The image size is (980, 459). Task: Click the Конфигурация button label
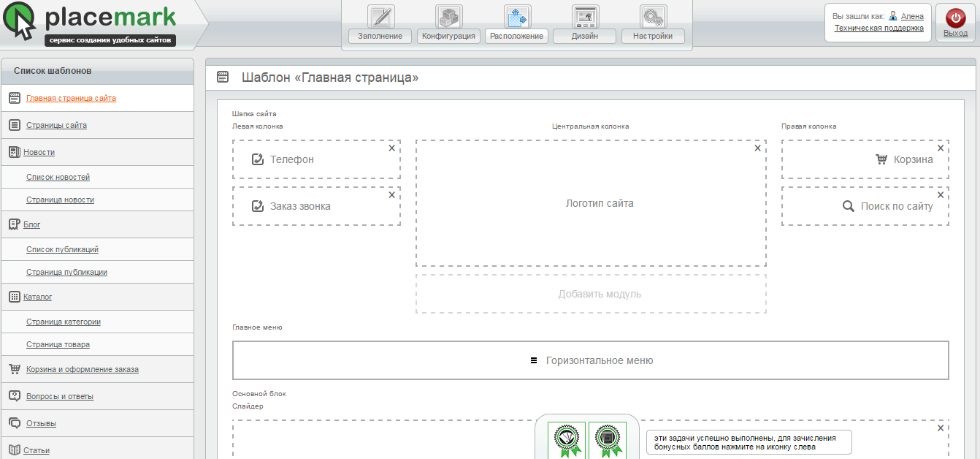point(449,37)
